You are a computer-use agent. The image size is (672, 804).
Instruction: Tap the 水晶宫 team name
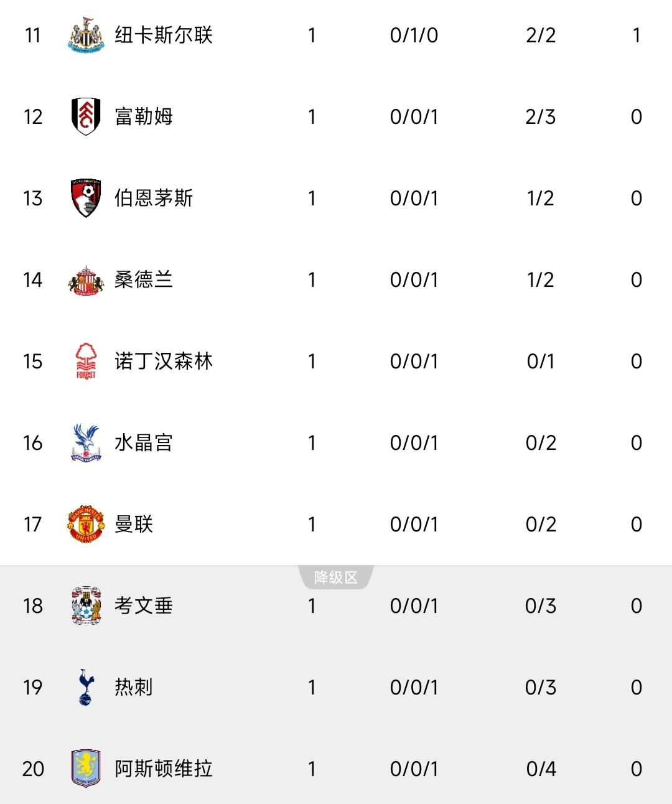click(144, 442)
